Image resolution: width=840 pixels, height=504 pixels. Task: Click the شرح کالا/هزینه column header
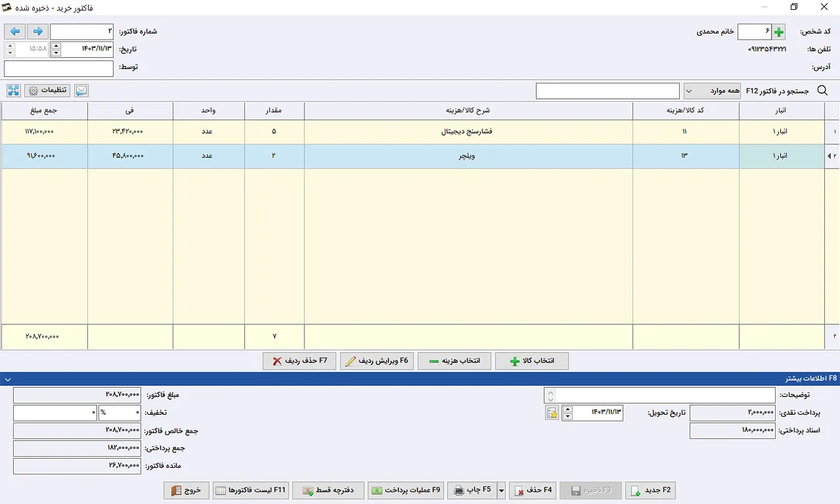pos(469,111)
